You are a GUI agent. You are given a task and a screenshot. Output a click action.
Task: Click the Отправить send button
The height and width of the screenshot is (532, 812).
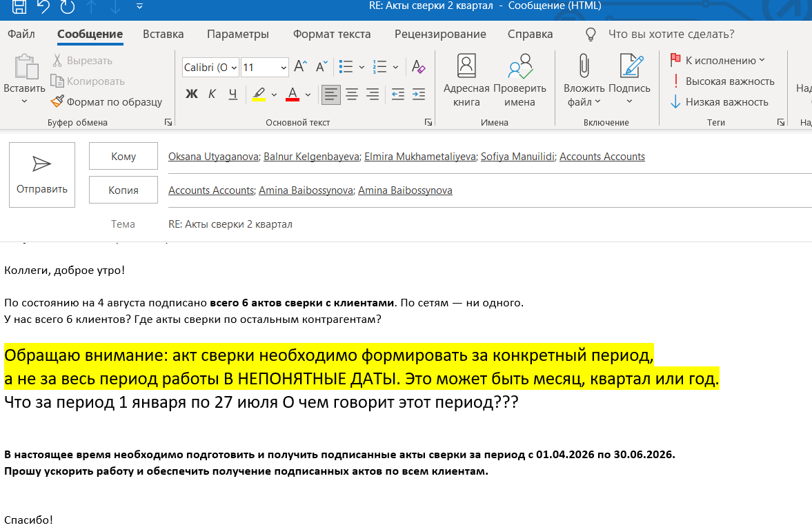[42, 175]
